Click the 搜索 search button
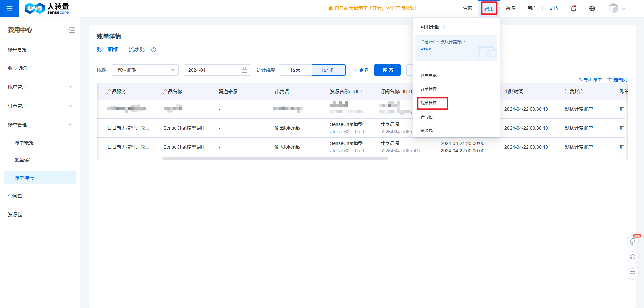The width and height of the screenshot is (644, 308). point(387,70)
